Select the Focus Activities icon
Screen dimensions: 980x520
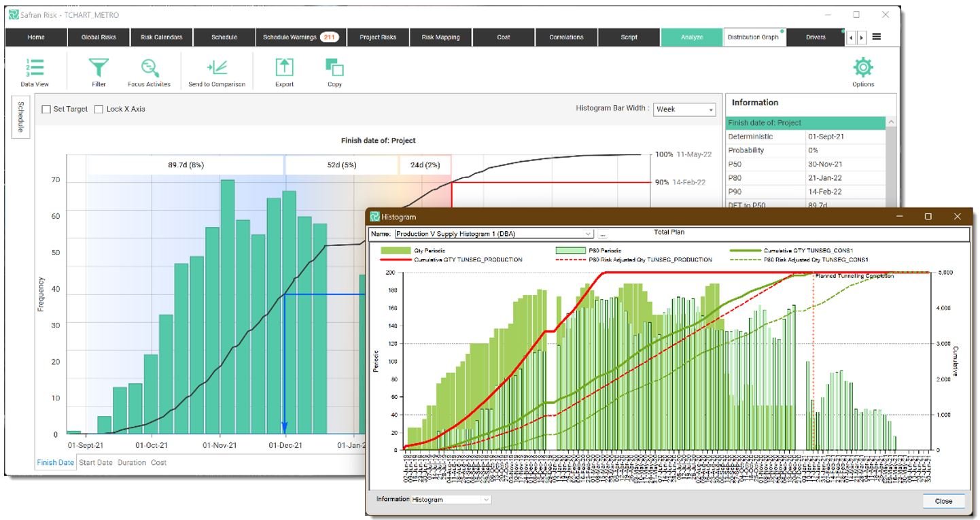pos(149,68)
